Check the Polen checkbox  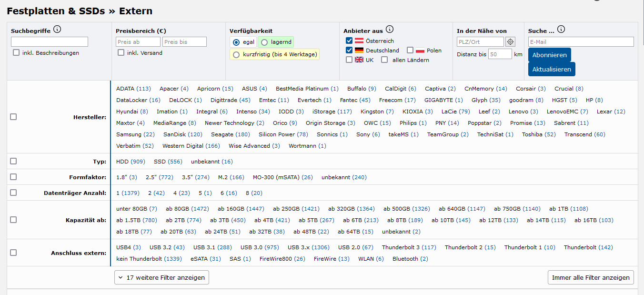point(410,51)
